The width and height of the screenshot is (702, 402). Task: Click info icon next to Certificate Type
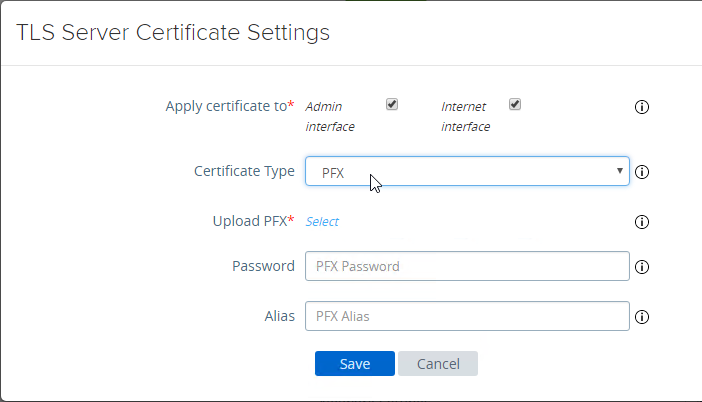click(643, 172)
